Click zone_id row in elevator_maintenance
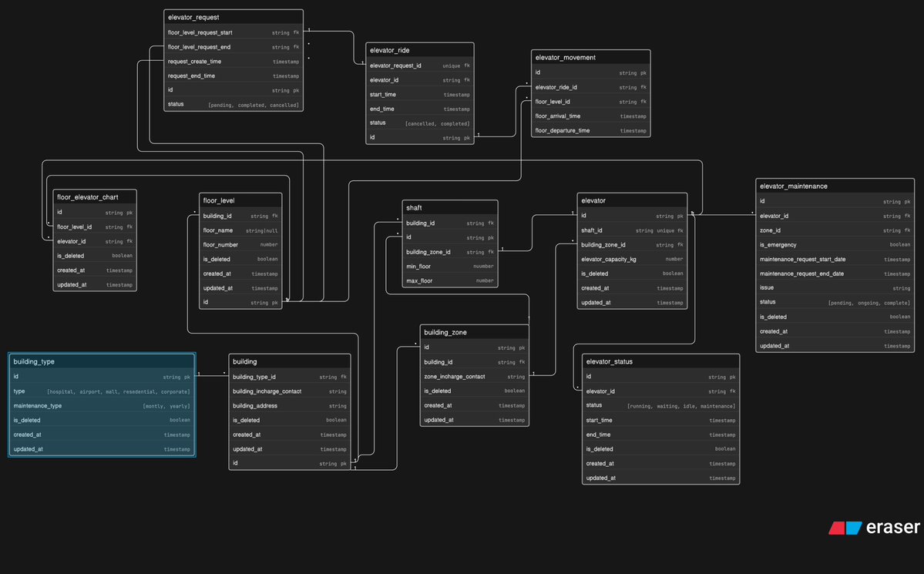924x574 pixels. (x=835, y=230)
